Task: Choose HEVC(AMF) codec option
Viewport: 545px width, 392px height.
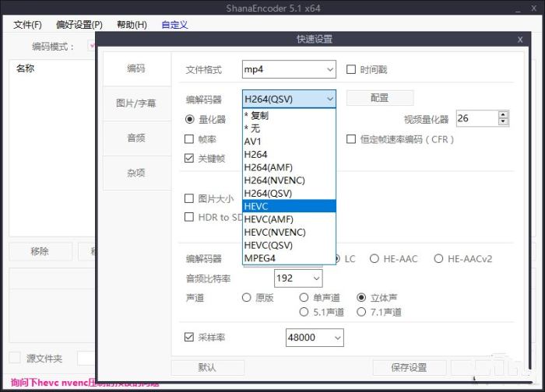Action: 289,219
